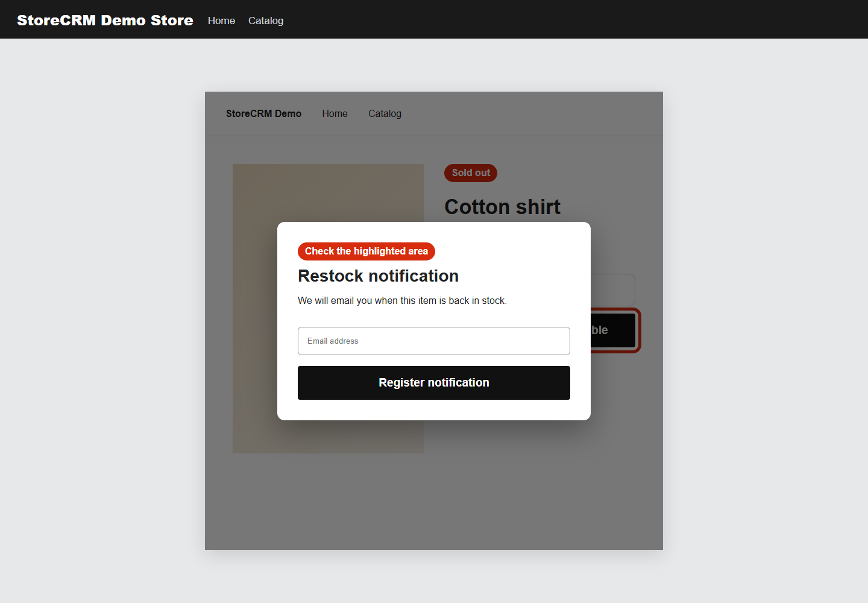Image resolution: width=868 pixels, height=603 pixels.
Task: Open Home in the top black navbar
Action: pos(221,21)
